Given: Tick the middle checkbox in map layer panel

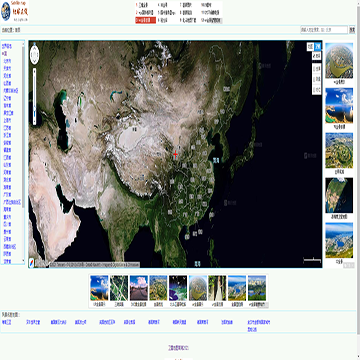Looking at the screenshot, I should [x=315, y=79].
